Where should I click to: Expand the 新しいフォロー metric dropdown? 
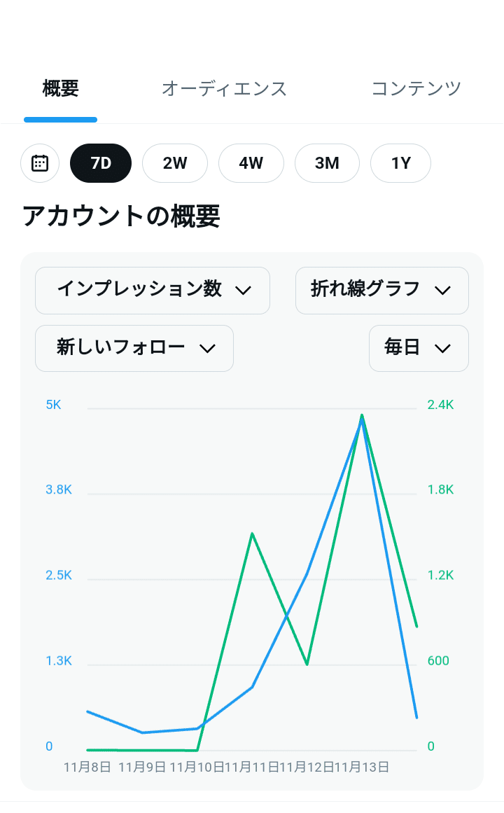click(134, 348)
